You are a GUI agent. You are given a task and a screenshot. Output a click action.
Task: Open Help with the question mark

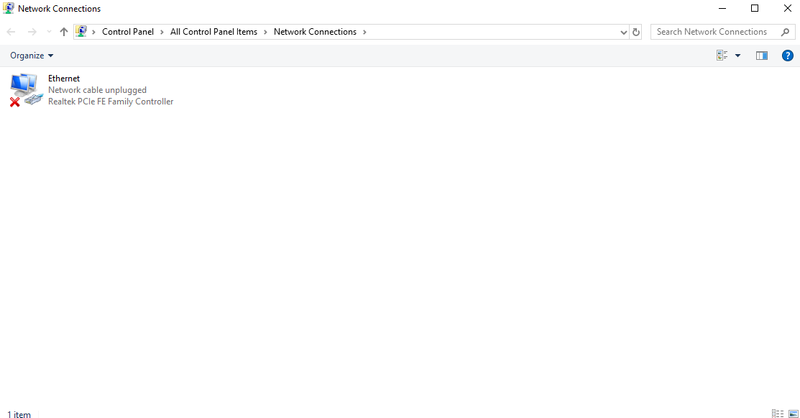(787, 56)
